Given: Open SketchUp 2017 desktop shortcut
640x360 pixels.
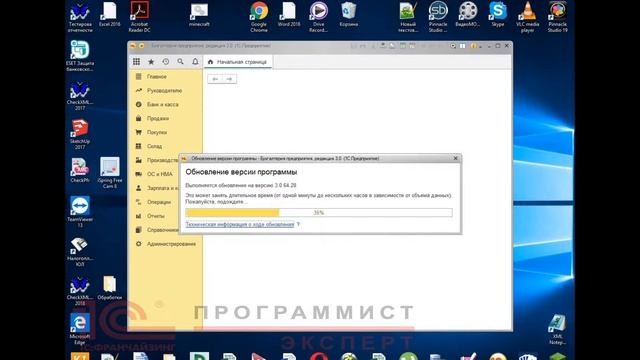Looking at the screenshot, I should pos(80,135).
